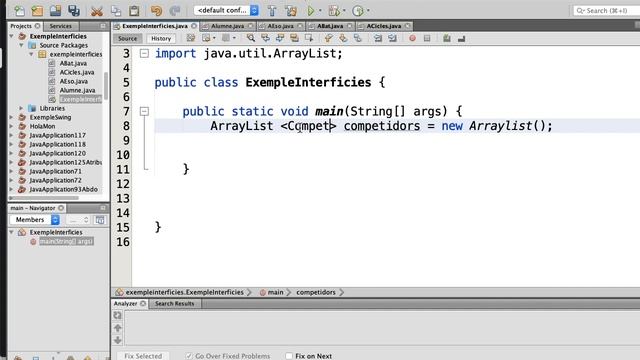Click the Paste clipboard icon

point(134,11)
